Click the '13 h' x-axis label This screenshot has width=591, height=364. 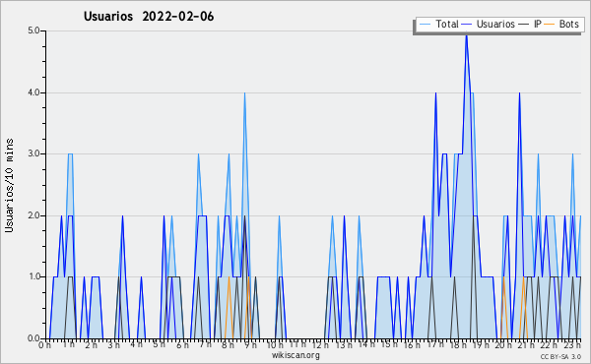click(x=344, y=345)
